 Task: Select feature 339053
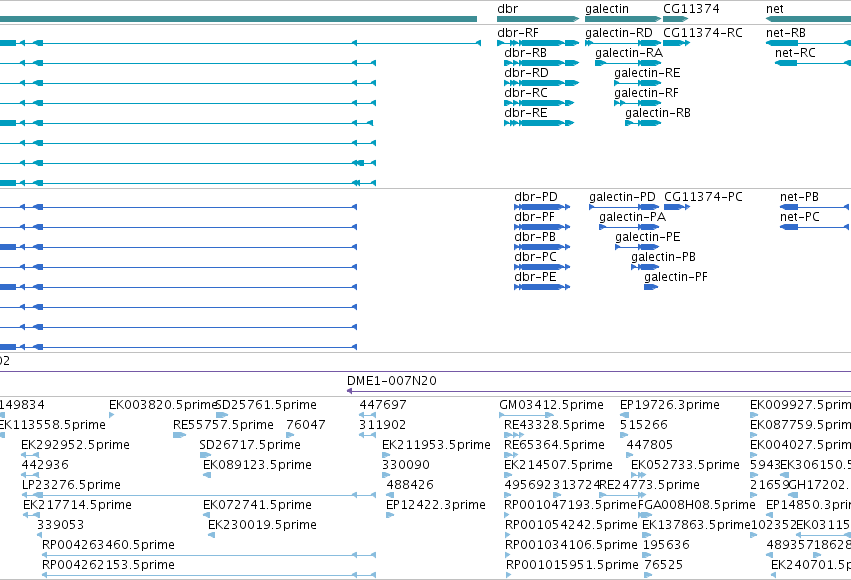pyautogui.click(x=60, y=525)
